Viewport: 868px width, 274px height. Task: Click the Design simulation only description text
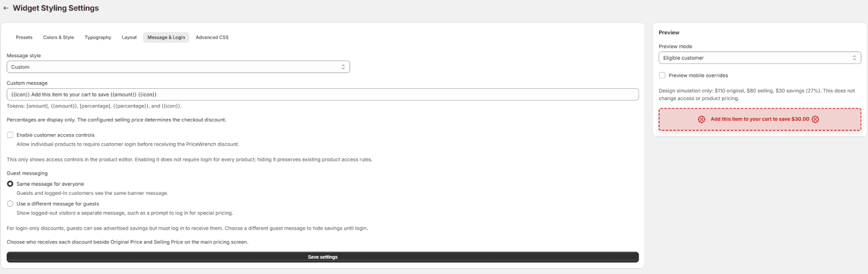[x=757, y=95]
